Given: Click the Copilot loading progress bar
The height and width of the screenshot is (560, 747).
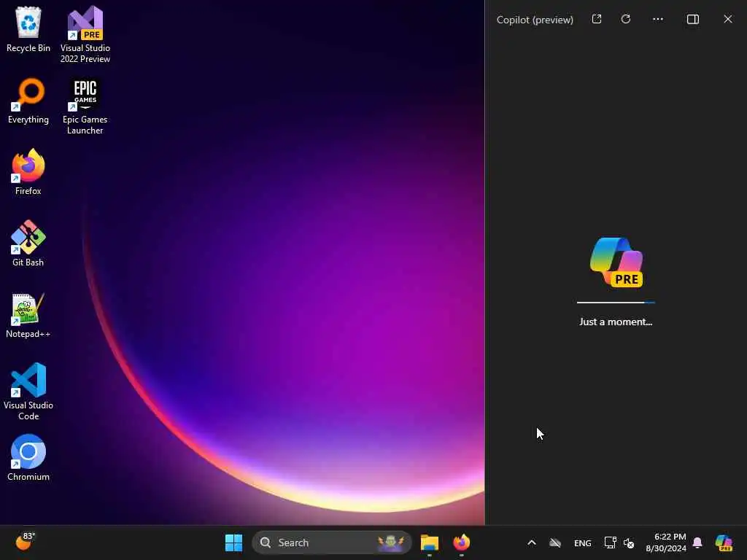Looking at the screenshot, I should [x=616, y=303].
